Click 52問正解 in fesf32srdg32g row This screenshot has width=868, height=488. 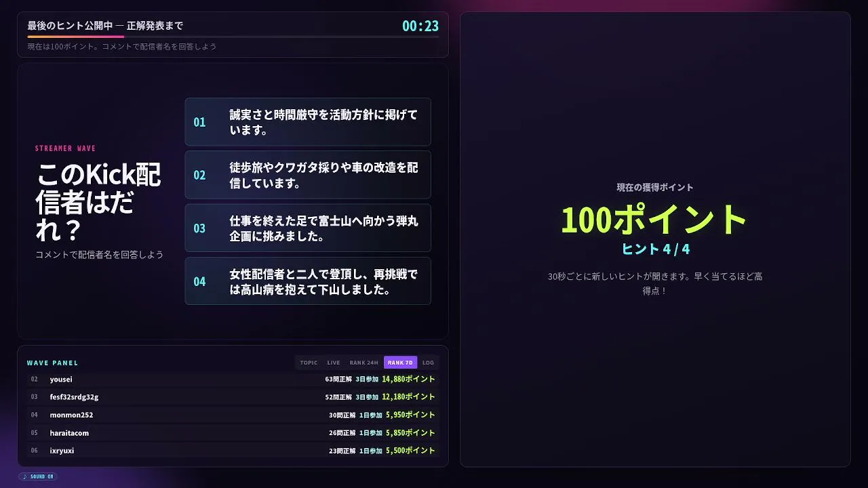coord(338,397)
